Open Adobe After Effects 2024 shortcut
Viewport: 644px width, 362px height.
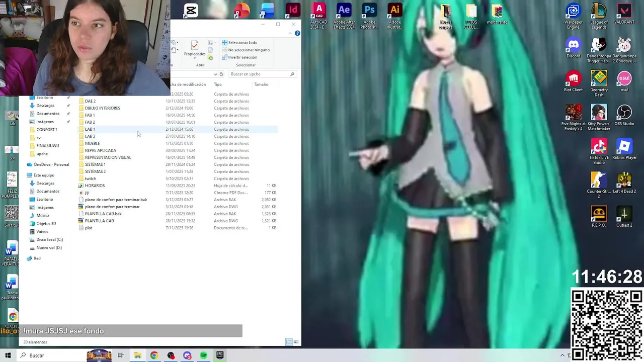(x=344, y=15)
